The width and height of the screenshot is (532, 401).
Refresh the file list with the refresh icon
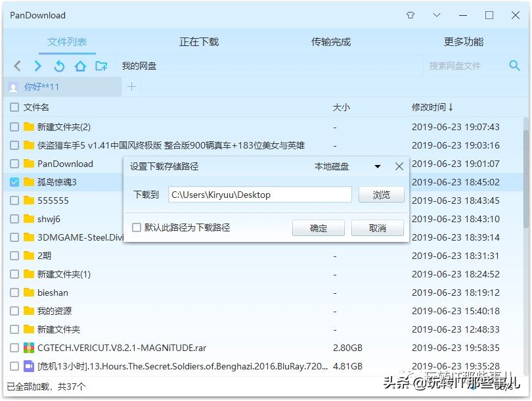[58, 66]
